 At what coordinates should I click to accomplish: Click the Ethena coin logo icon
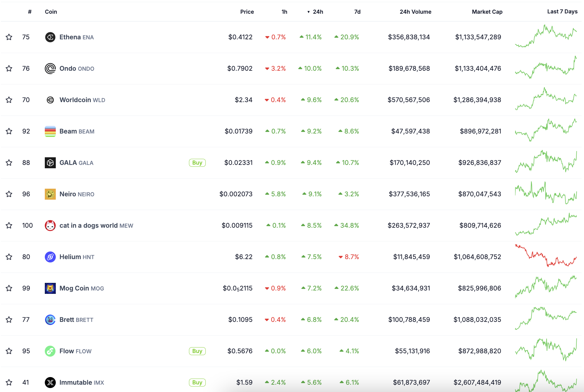coord(50,37)
